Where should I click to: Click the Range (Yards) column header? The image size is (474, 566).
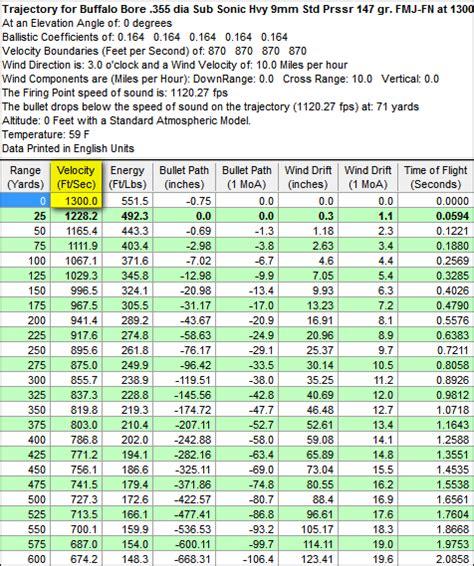click(x=25, y=177)
